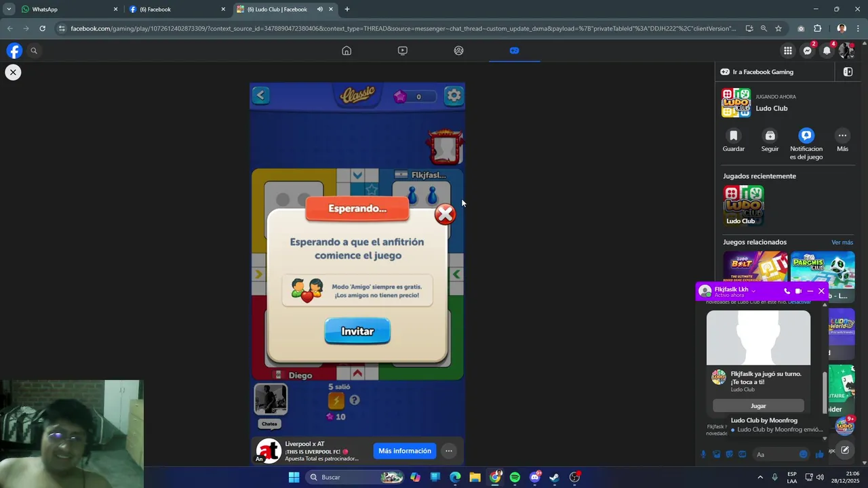Reload the page
Screen dimensions: 868x488
[x=42, y=28]
